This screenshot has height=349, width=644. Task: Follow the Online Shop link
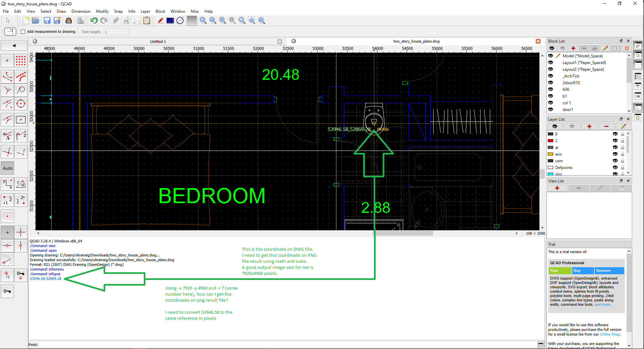pyautogui.click(x=609, y=334)
